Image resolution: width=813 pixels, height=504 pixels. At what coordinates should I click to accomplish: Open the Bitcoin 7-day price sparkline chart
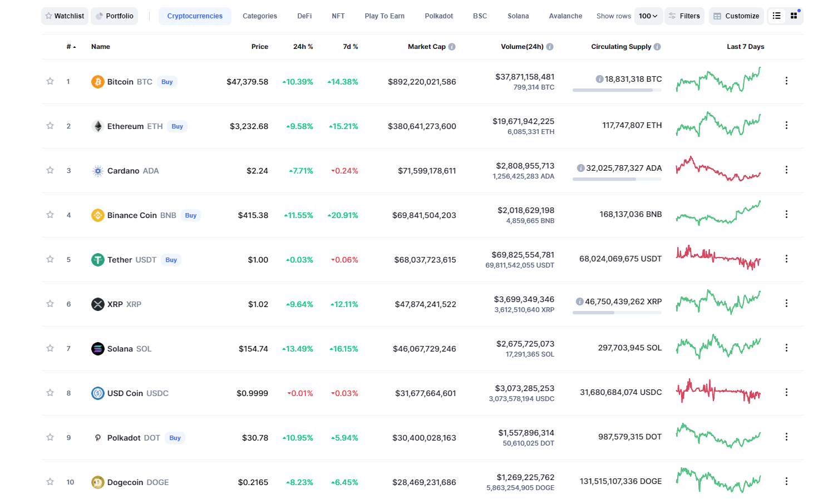tap(718, 81)
